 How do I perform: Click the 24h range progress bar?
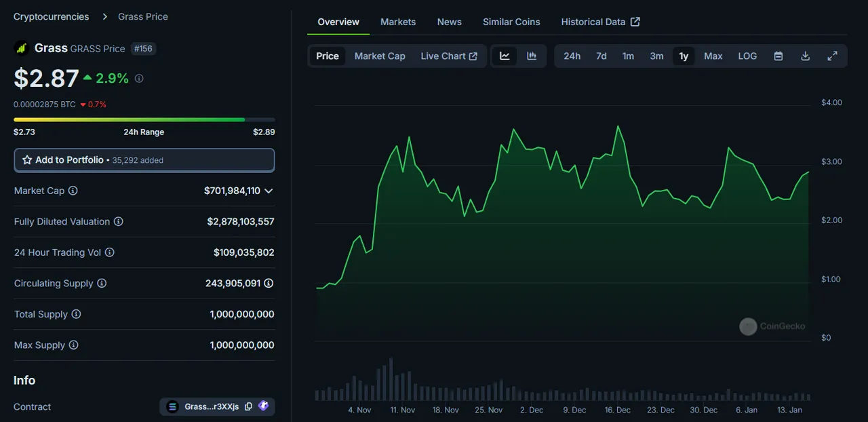pos(144,119)
